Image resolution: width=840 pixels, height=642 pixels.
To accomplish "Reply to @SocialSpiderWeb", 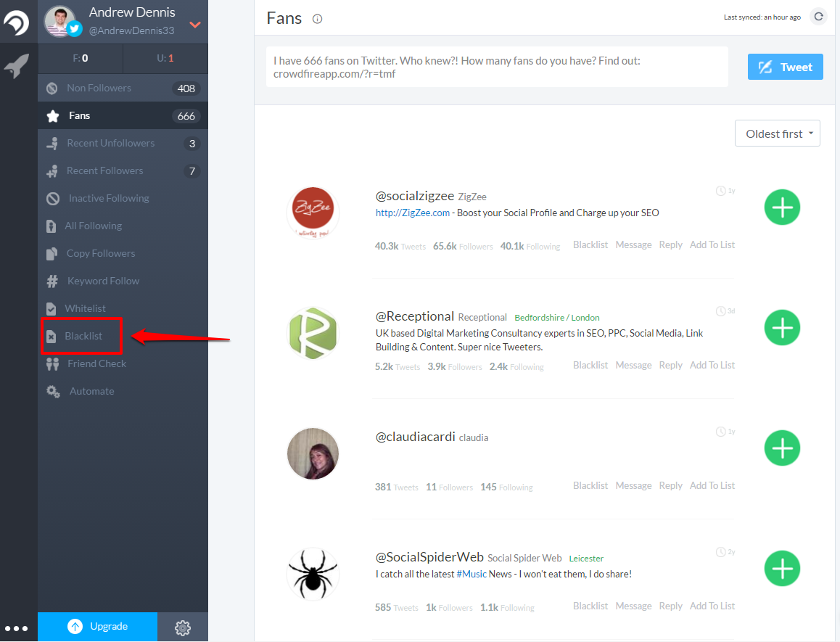I will coord(670,606).
